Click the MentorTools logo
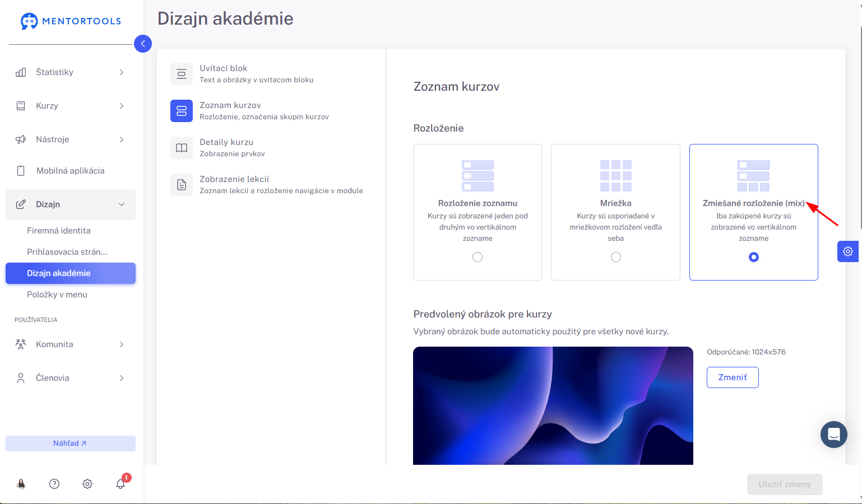This screenshot has width=862, height=504. click(71, 21)
